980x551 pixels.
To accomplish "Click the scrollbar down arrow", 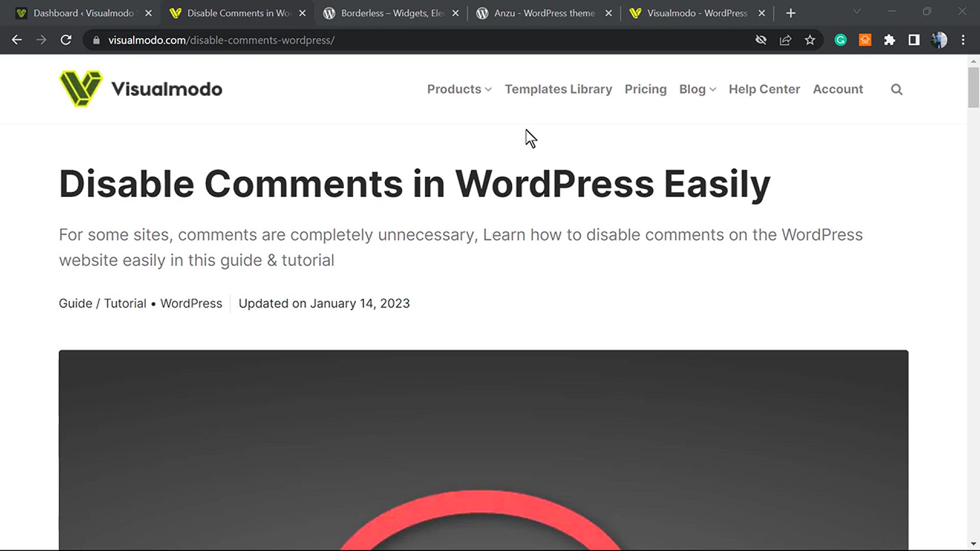I will [973, 544].
